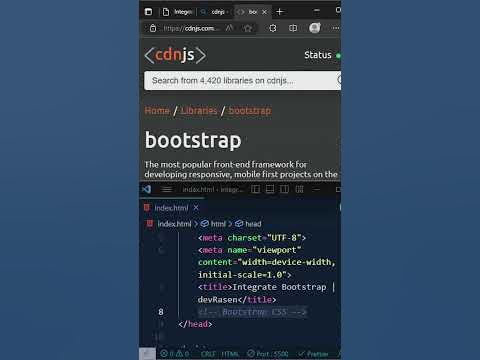Switch to the 'Integr...' browser tab

click(x=177, y=12)
